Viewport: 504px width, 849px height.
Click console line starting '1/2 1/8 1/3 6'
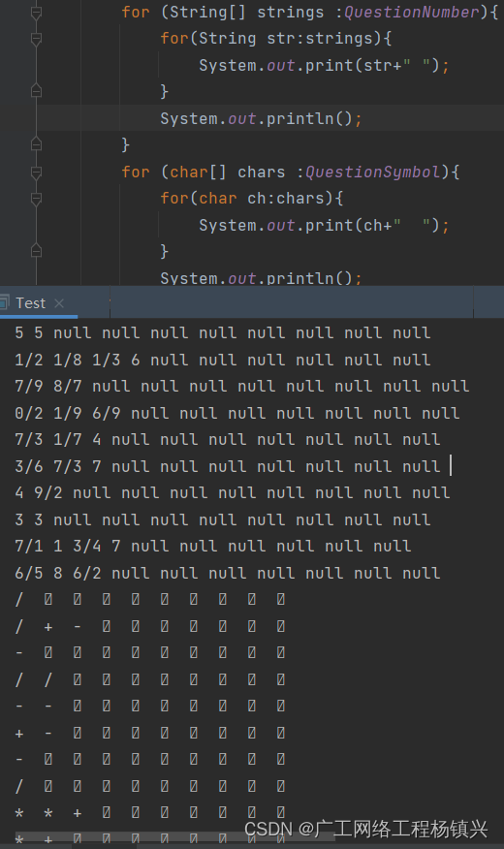coord(223,361)
